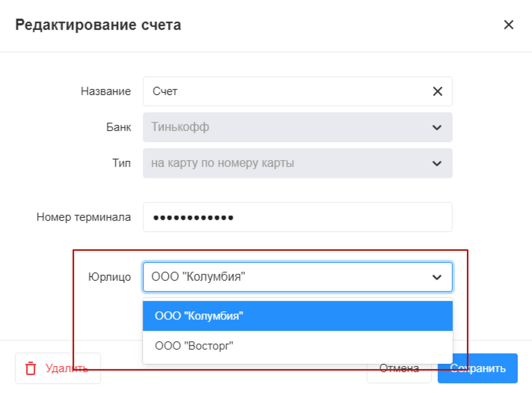Clear the Название field with X icon
The width and height of the screenshot is (532, 393).
click(437, 91)
